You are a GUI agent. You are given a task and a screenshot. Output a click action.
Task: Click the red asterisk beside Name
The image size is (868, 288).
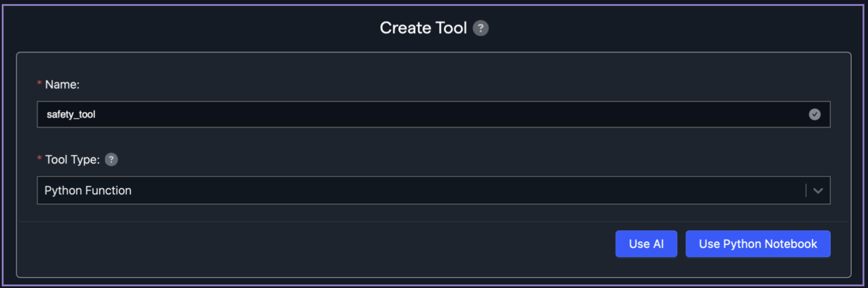pos(40,84)
